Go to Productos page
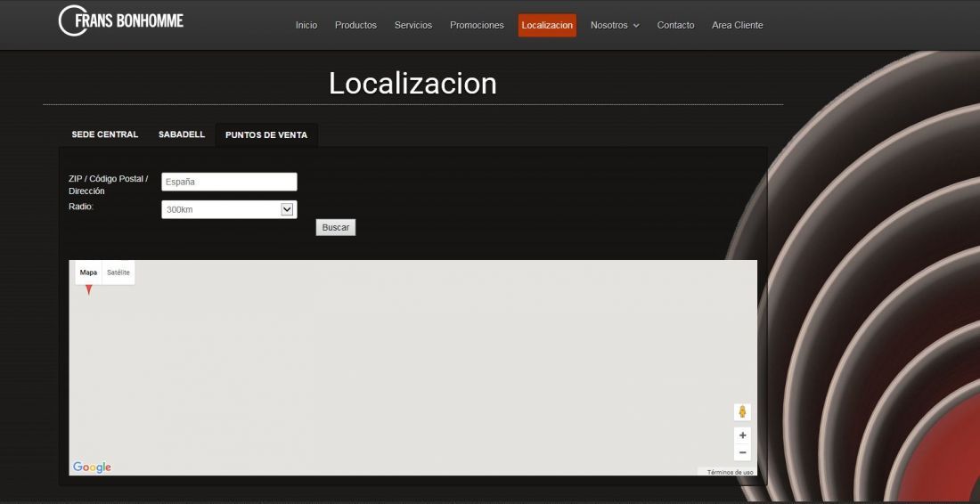This screenshot has width=980, height=504. tap(355, 26)
